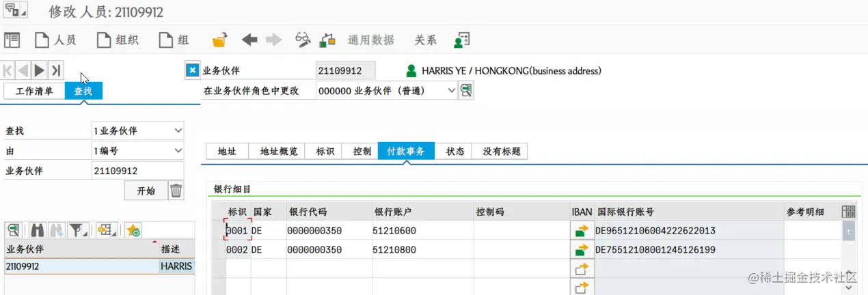
Task: Click the trash can icon next to 开始
Action: [176, 191]
